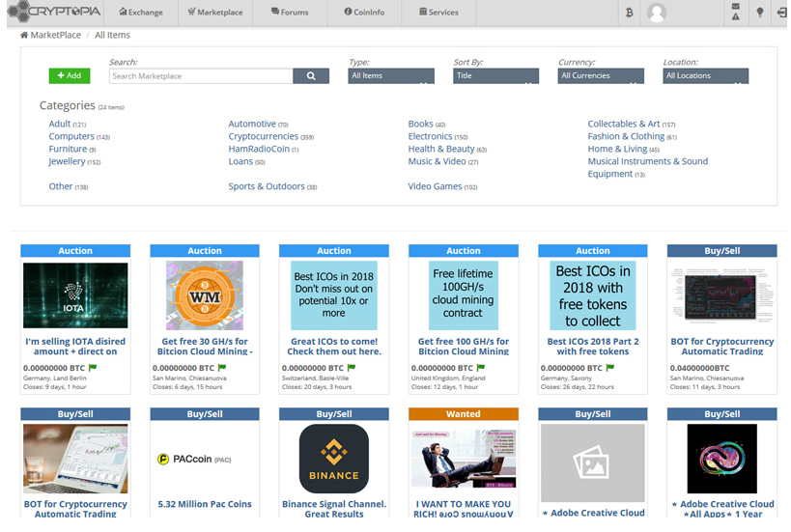This screenshot has width=791, height=532.
Task: Open the laptop BOT trading listing thumbnail
Action: (x=75, y=459)
